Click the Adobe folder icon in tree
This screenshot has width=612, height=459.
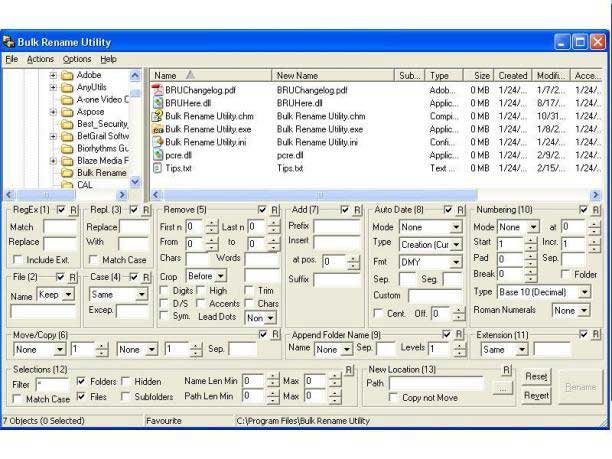(68, 75)
